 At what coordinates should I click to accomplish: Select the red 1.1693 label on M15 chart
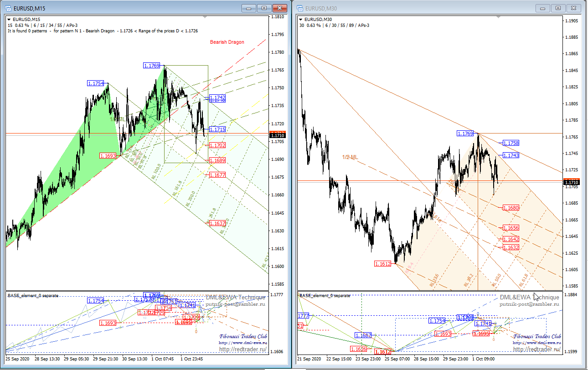point(108,156)
